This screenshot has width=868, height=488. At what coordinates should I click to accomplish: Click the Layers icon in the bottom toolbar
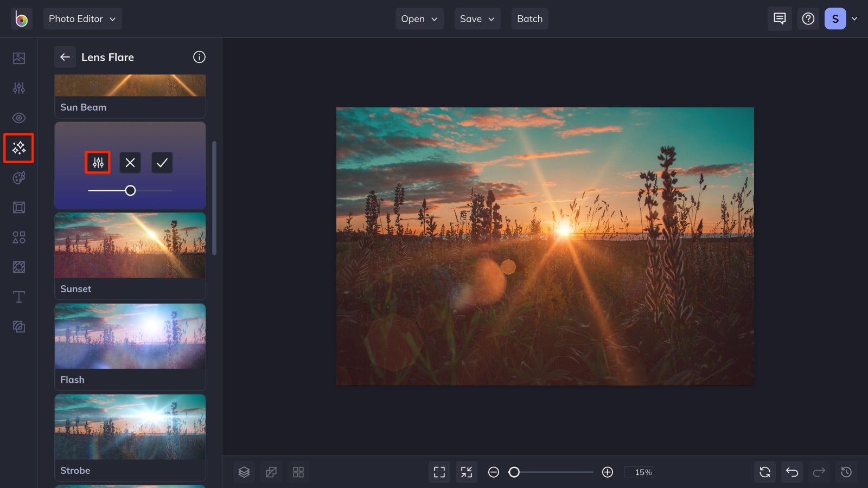coord(244,472)
